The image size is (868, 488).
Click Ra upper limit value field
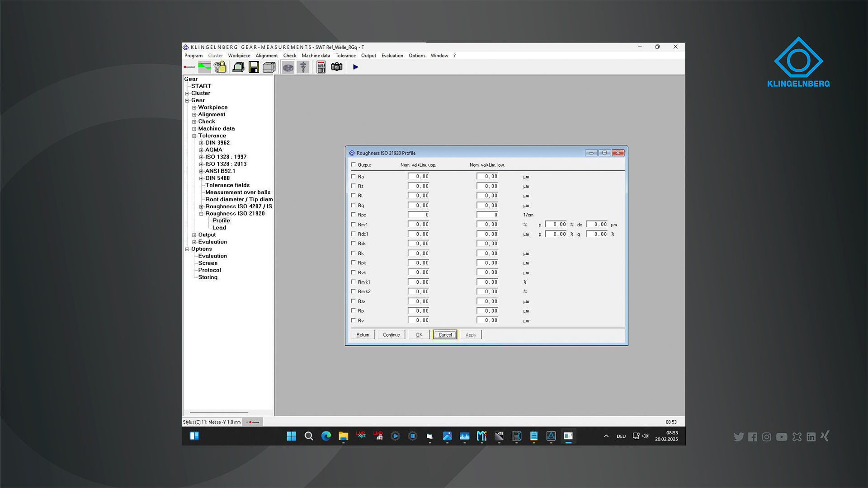point(419,177)
